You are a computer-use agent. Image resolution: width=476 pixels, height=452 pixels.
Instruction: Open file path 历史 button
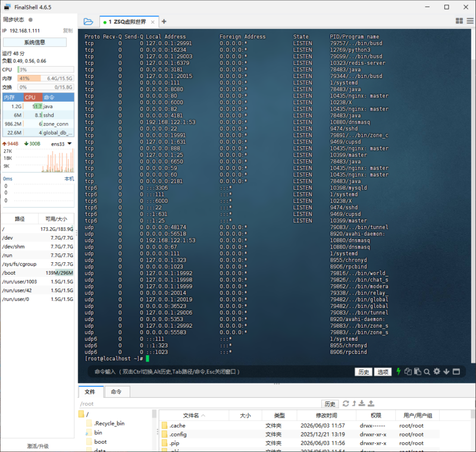[x=330, y=404]
